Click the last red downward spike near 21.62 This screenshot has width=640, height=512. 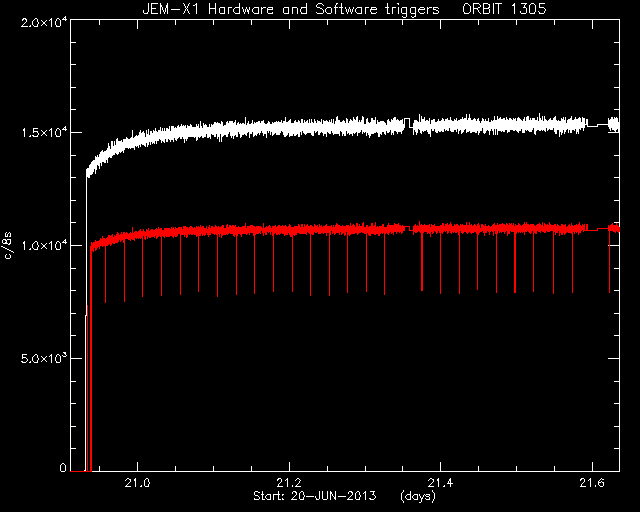609,263
